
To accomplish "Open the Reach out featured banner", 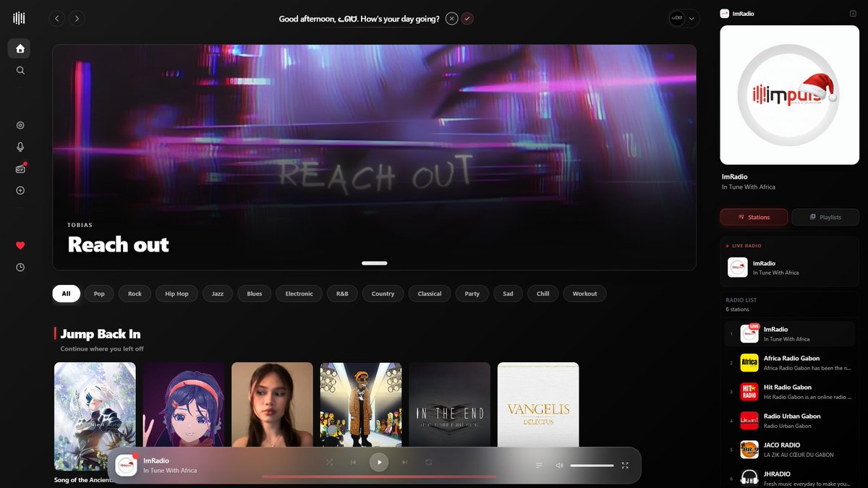I will (x=374, y=157).
